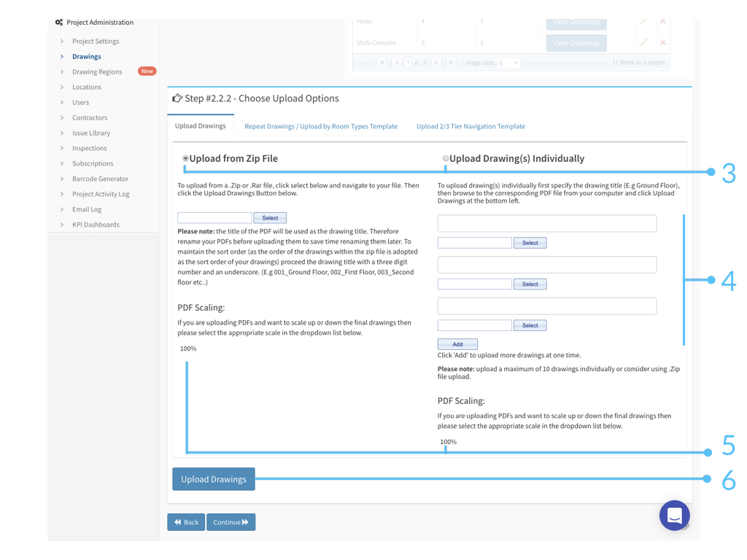747x560 pixels.
Task: Click the Add button for more drawings
Action: tap(457, 344)
